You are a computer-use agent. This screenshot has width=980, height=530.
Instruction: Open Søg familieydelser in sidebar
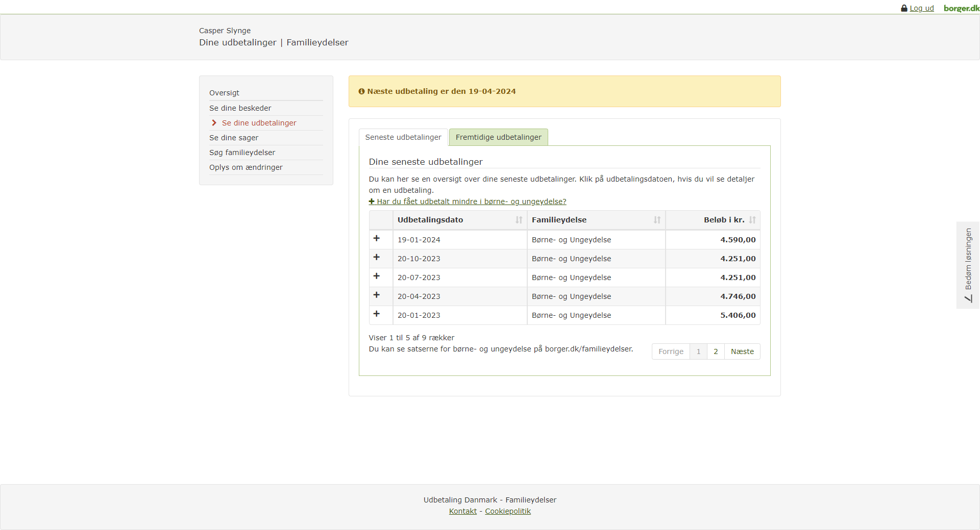click(x=242, y=153)
